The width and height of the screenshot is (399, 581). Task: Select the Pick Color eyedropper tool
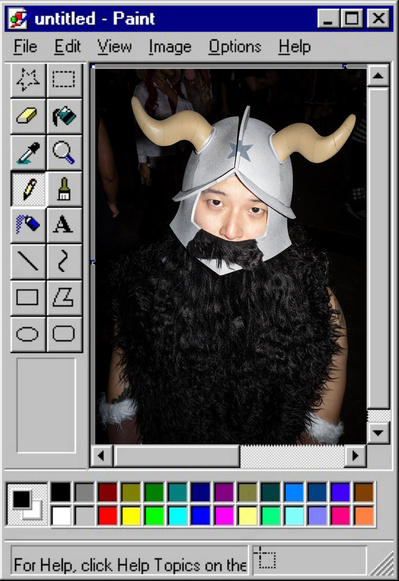[x=28, y=152]
